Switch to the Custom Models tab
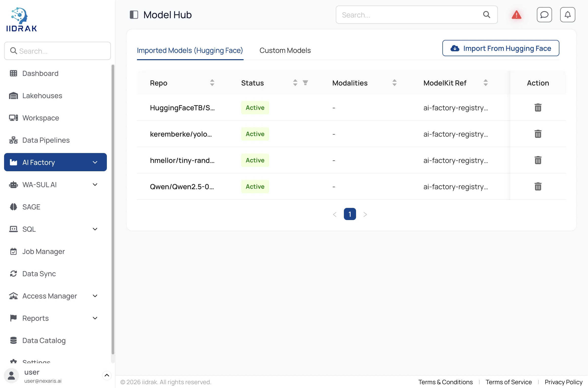Image resolution: width=588 pixels, height=388 pixels. 285,50
